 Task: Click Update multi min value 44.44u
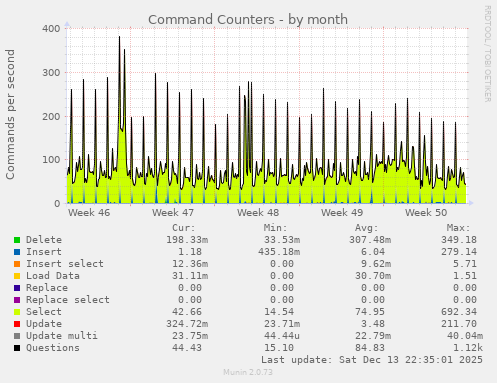[x=282, y=336]
